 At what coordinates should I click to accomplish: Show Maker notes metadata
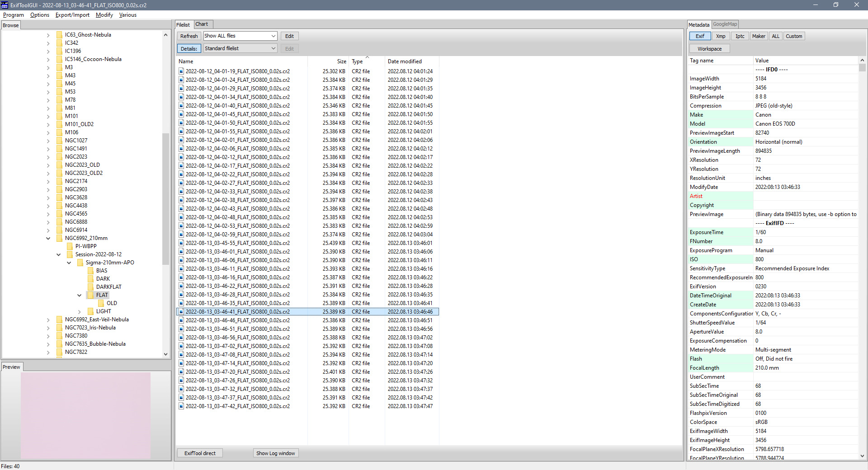point(759,36)
